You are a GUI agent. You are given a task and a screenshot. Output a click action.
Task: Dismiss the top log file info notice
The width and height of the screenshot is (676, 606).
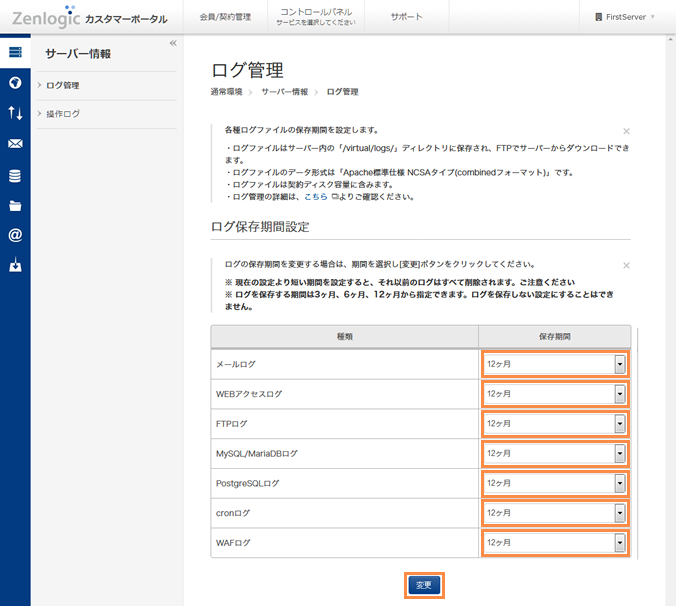[x=626, y=131]
